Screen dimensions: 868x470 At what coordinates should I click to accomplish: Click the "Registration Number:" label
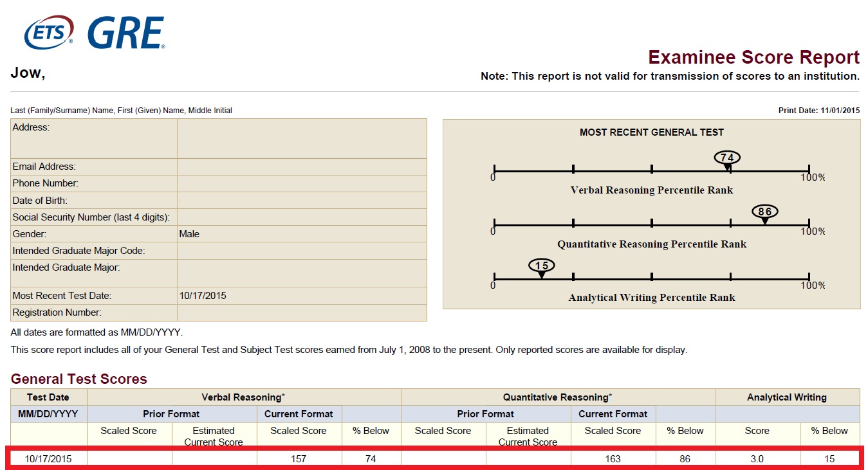click(57, 312)
